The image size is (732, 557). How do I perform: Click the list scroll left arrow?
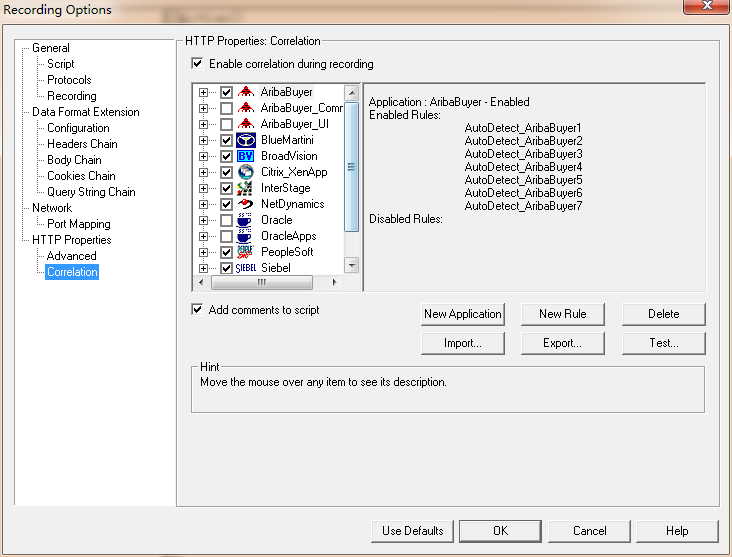(x=201, y=282)
